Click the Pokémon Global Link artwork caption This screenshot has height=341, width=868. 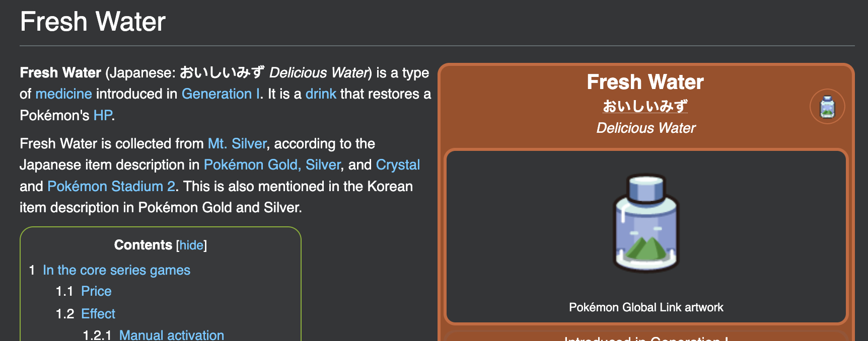click(x=646, y=307)
